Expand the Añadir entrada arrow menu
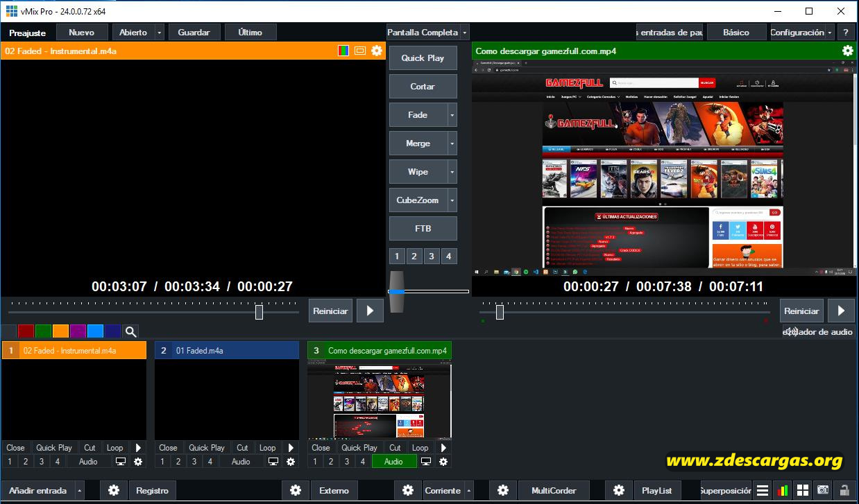Viewport: 859px width, 504px height. pos(79,490)
